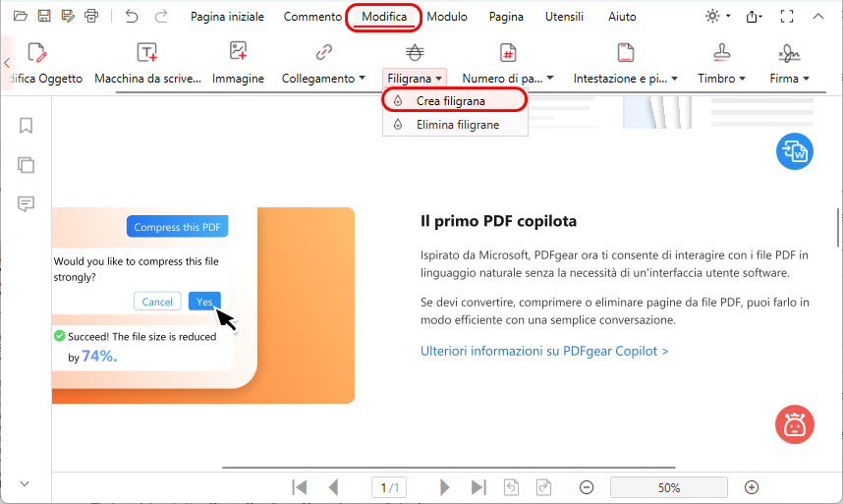Expand the Numero di pa... dropdown arrow
843x504 pixels.
(550, 78)
